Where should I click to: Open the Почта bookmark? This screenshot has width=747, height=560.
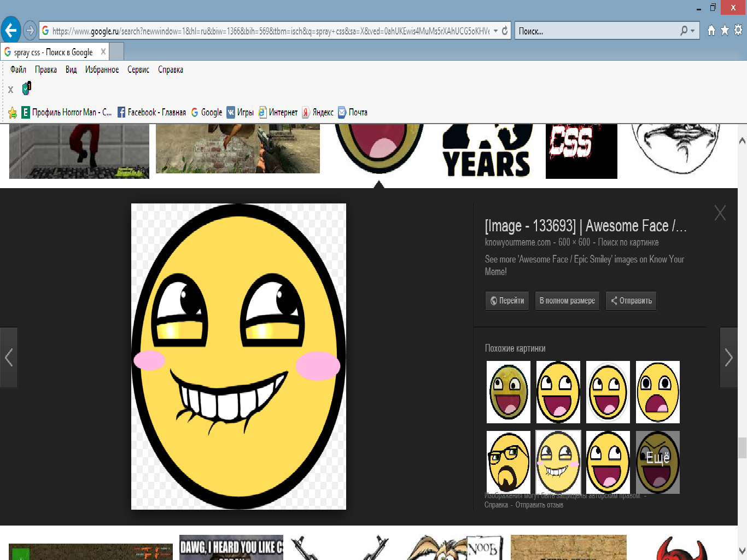(353, 112)
